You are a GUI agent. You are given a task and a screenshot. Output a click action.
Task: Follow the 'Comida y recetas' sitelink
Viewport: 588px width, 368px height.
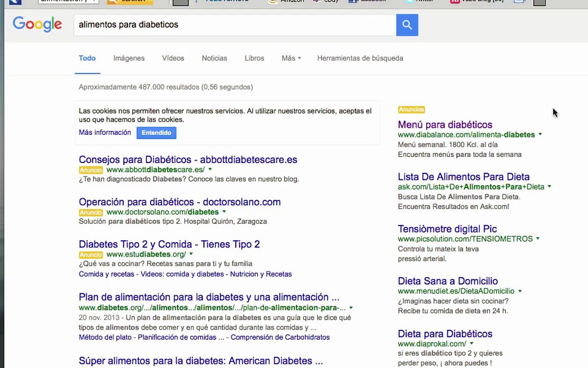click(106, 274)
